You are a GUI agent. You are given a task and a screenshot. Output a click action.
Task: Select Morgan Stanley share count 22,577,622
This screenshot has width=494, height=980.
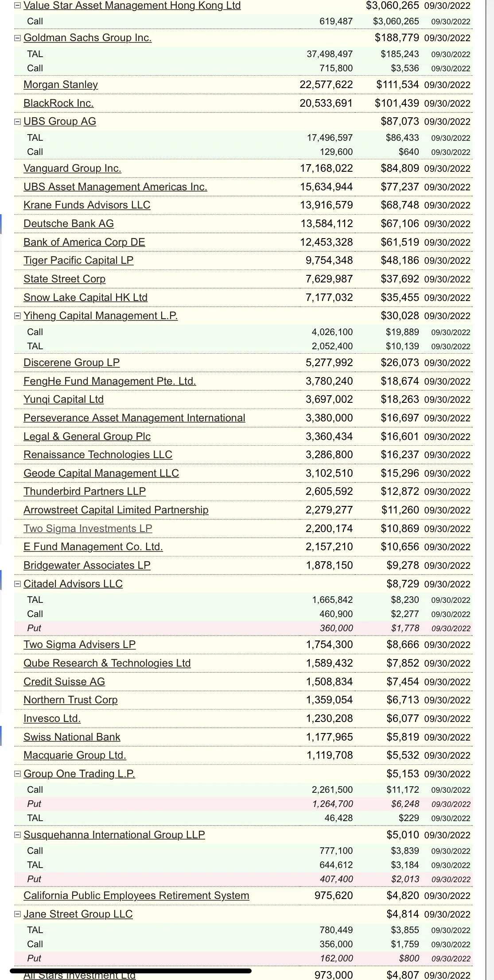(x=326, y=85)
